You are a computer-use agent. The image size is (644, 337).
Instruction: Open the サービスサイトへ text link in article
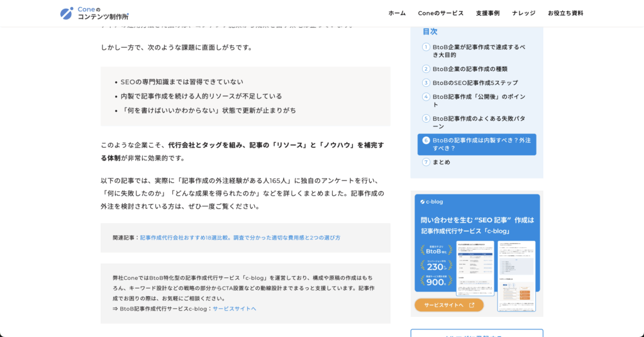[x=235, y=309]
